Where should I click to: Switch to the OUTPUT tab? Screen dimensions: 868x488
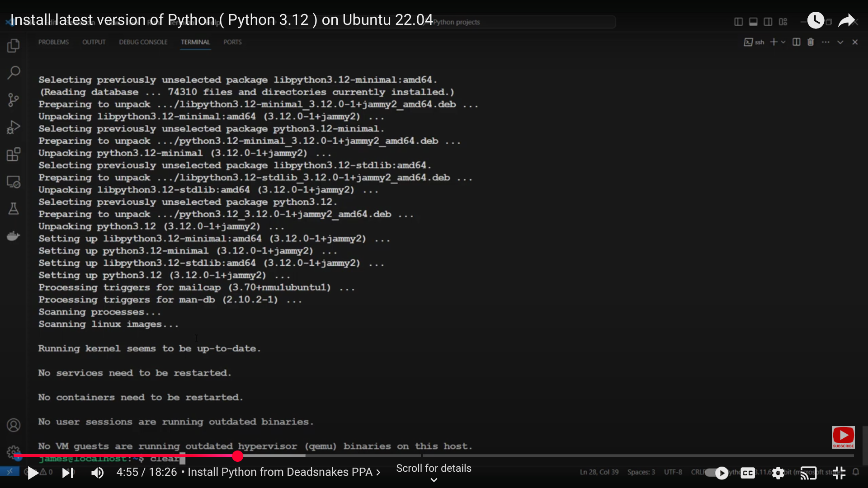pos(94,42)
